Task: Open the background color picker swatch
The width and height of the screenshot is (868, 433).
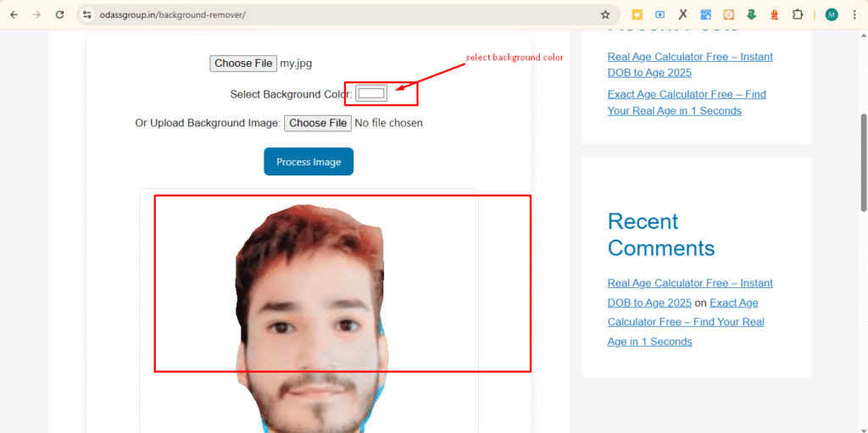Action: (371, 93)
